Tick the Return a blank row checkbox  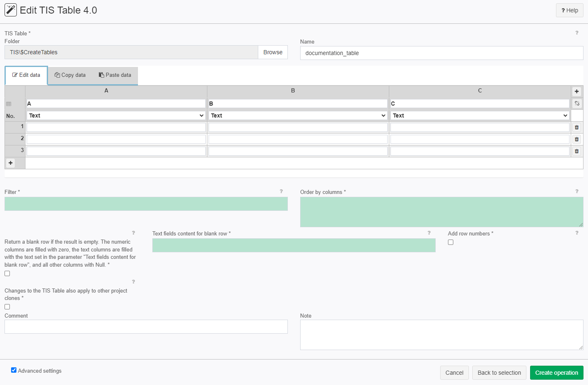7,274
